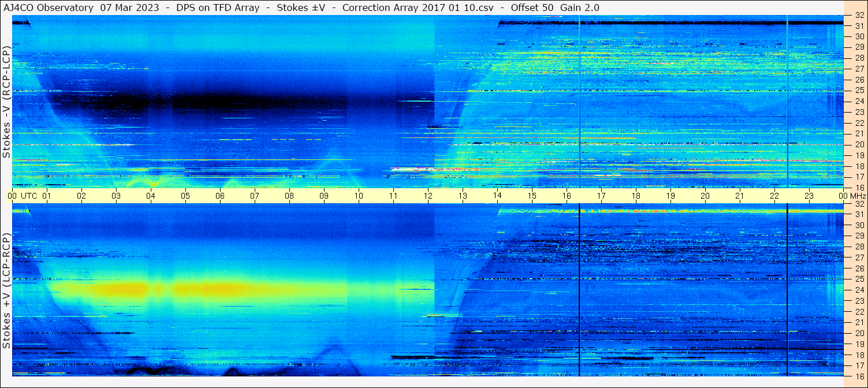The image size is (868, 388).
Task: Click 18 MHz label in Stokes -V panel
Action: (859, 166)
